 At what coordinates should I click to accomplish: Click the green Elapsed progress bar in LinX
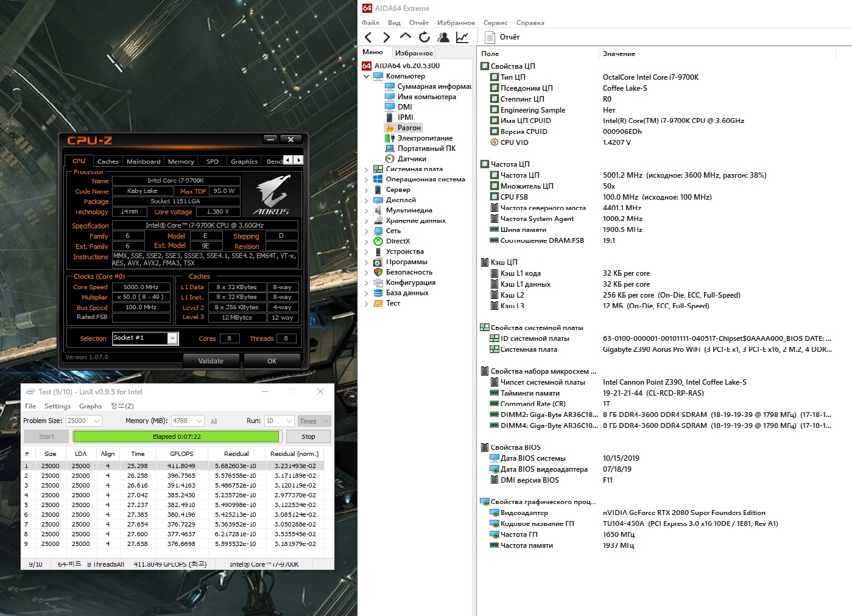coord(177,436)
